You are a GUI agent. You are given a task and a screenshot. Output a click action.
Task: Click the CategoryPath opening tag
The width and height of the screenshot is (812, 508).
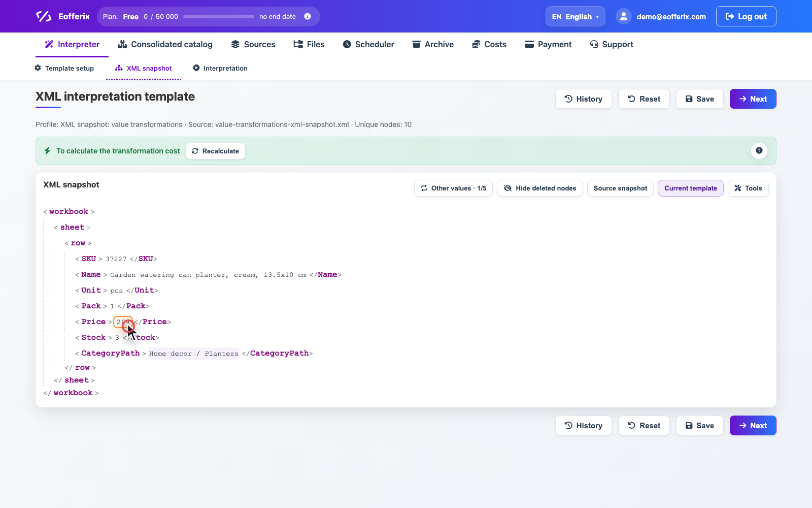coord(111,353)
